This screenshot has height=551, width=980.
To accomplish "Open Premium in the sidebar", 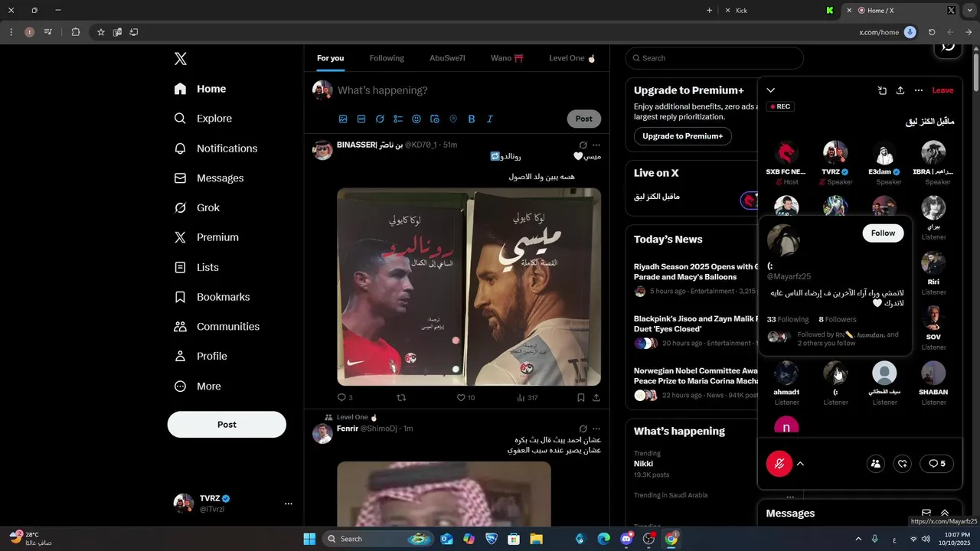I will coord(207,237).
